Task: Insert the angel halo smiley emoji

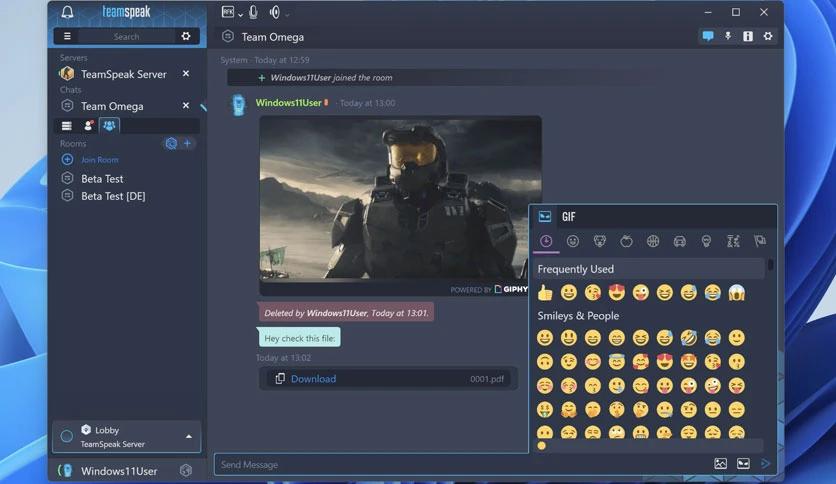Action: coord(617,361)
